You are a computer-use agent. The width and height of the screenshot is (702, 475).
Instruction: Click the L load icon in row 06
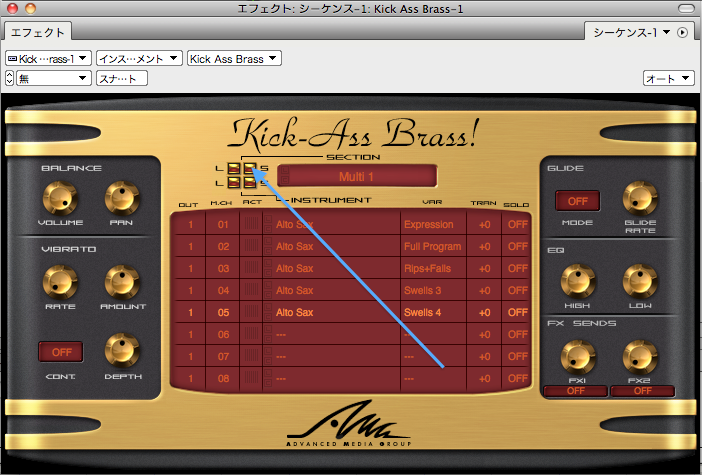point(268,330)
